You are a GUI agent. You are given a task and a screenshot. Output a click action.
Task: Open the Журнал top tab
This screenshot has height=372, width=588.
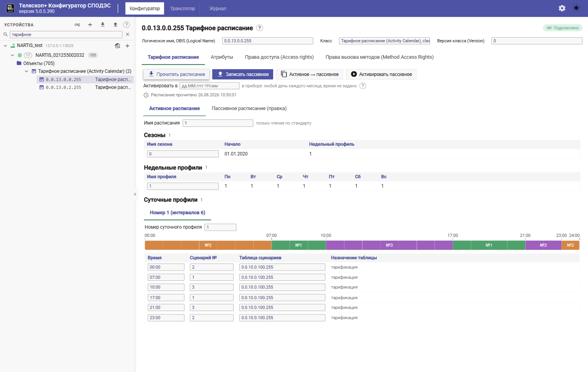coord(218,8)
